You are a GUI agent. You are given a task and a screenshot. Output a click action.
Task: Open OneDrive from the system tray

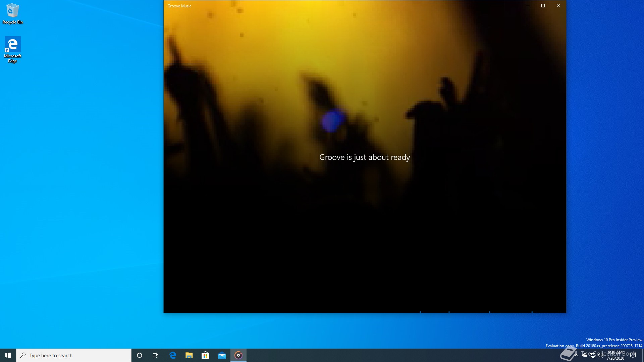[x=585, y=355]
